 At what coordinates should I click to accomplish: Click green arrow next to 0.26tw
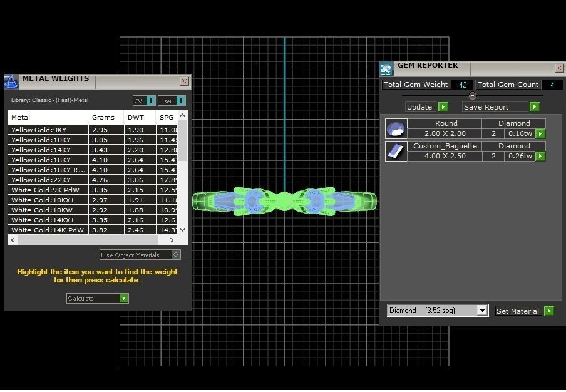(540, 157)
